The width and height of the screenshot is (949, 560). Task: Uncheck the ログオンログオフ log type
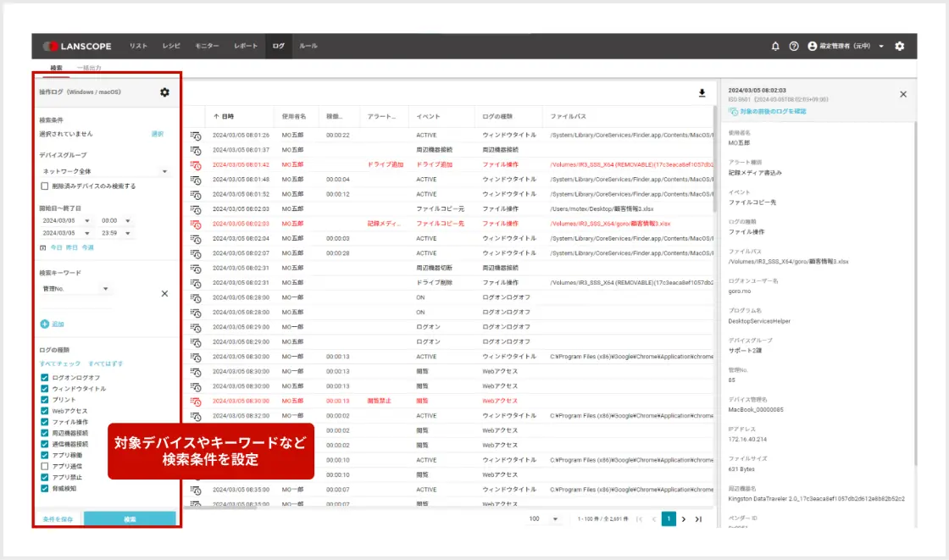(x=44, y=378)
